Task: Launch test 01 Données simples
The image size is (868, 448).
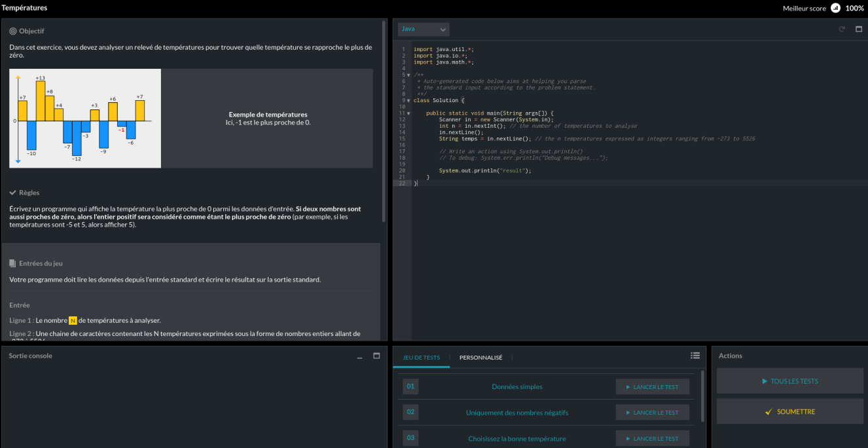Action: tap(652, 386)
